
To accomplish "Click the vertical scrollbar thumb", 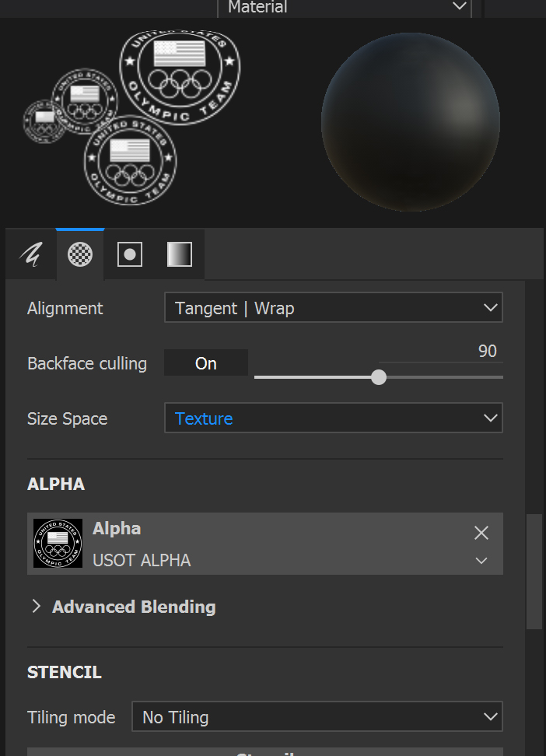I will pos(534,572).
